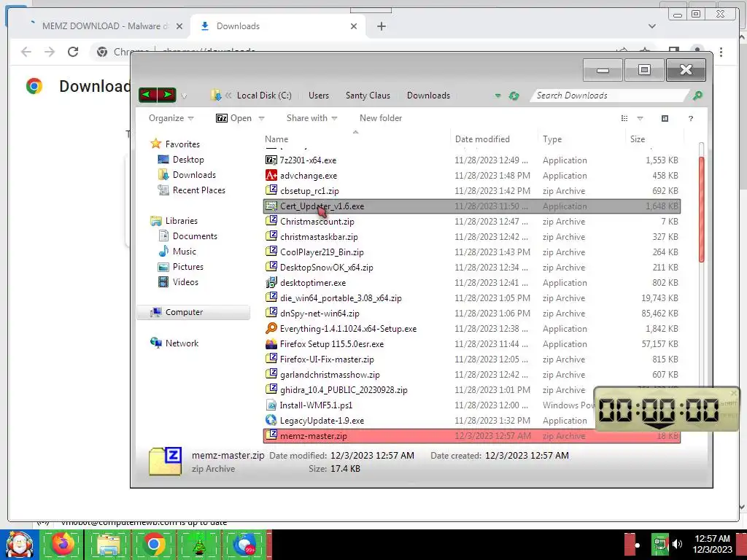The height and width of the screenshot is (560, 747).
Task: Click the search magnifier icon in Explorer
Action: click(x=697, y=96)
